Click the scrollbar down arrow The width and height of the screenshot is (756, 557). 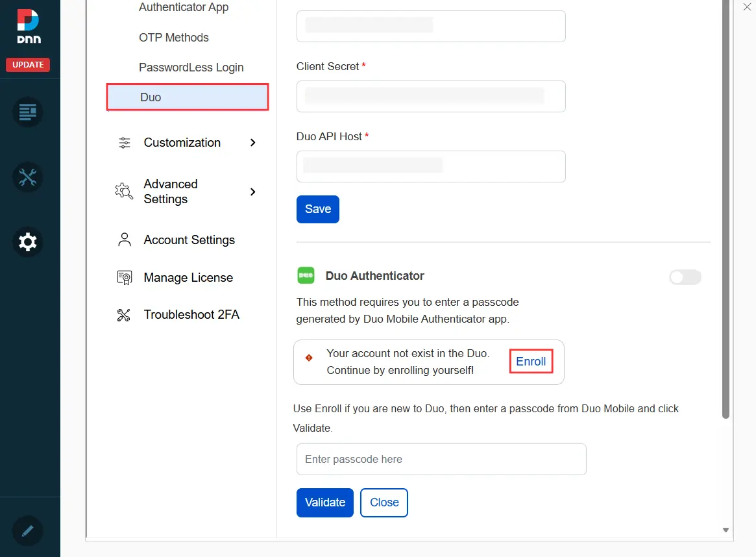726,530
